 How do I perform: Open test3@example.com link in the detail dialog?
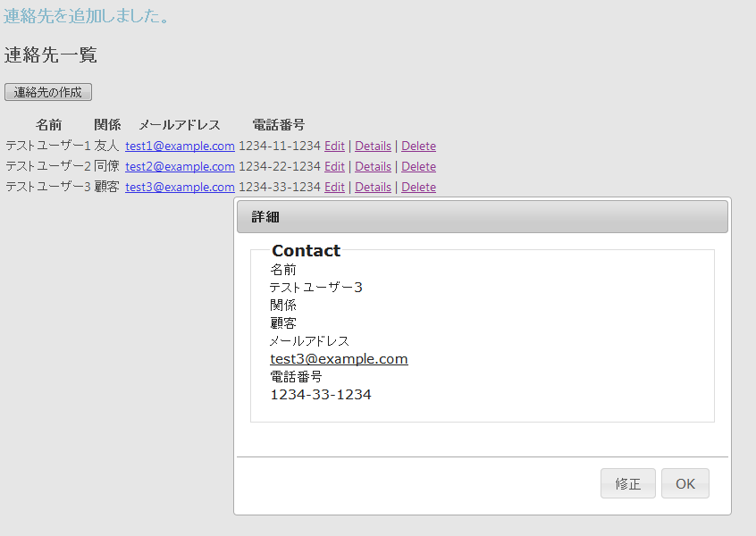point(339,359)
